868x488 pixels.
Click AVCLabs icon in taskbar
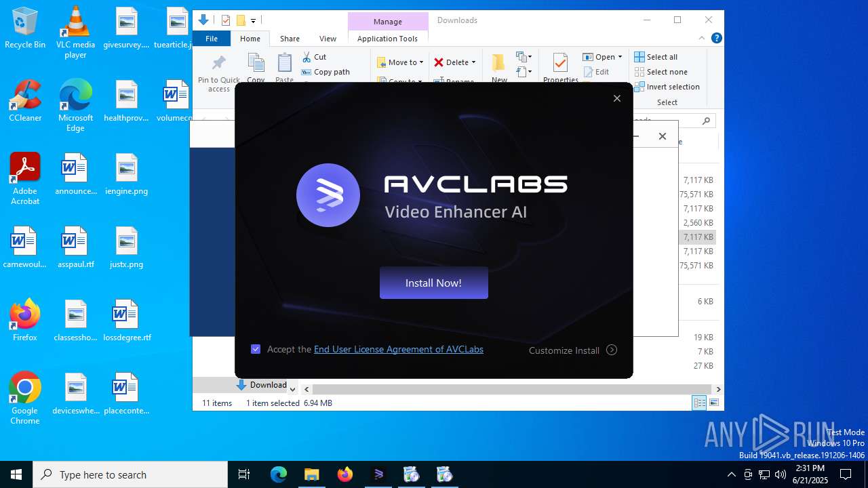coord(378,474)
